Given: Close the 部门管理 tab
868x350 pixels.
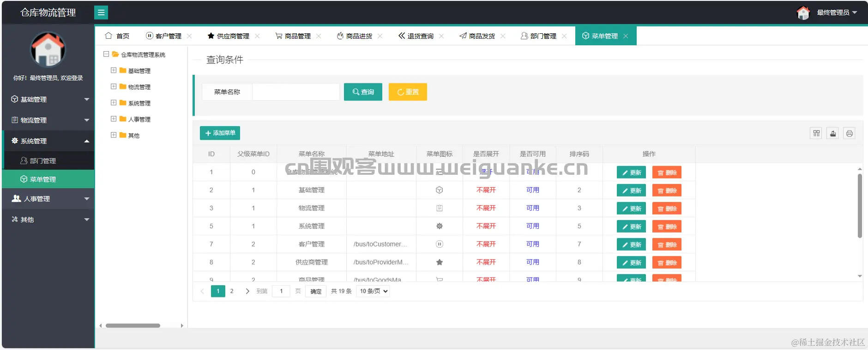Looking at the screenshot, I should click(x=564, y=36).
